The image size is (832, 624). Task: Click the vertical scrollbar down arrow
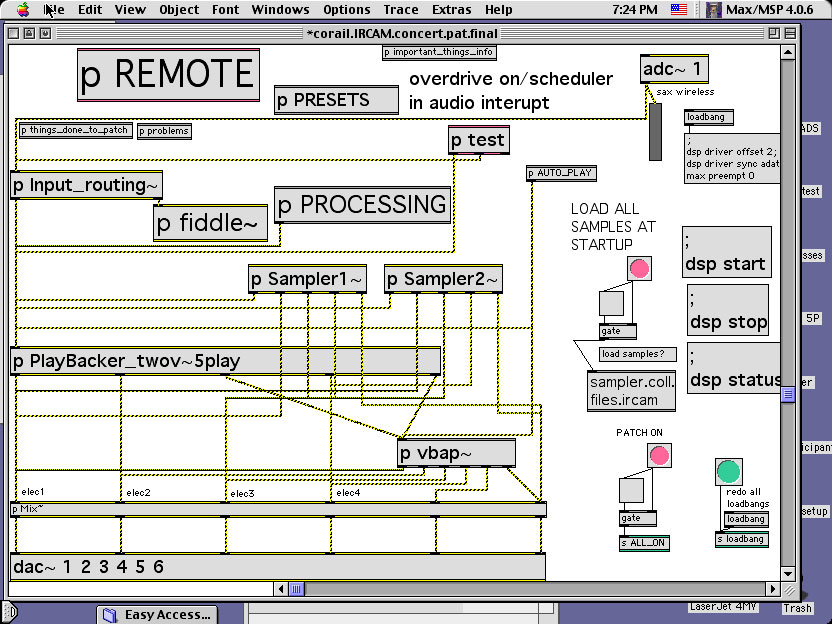click(x=788, y=574)
